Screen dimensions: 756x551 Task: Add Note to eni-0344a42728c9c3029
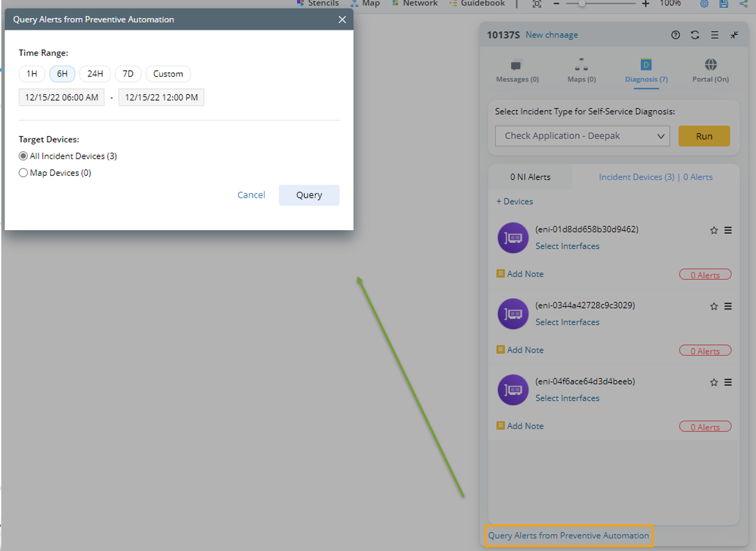click(520, 350)
